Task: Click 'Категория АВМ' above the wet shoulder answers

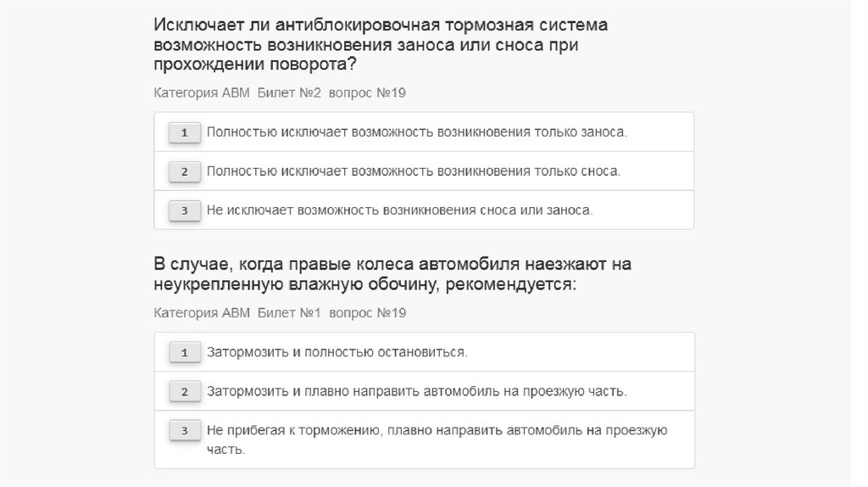Action: [x=202, y=313]
